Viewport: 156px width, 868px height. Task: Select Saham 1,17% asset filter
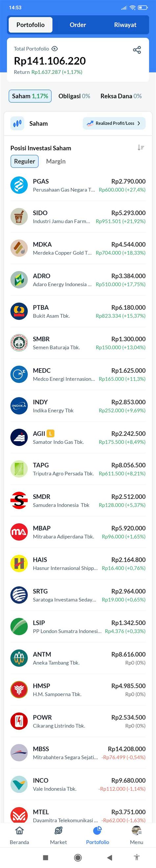coord(30,96)
